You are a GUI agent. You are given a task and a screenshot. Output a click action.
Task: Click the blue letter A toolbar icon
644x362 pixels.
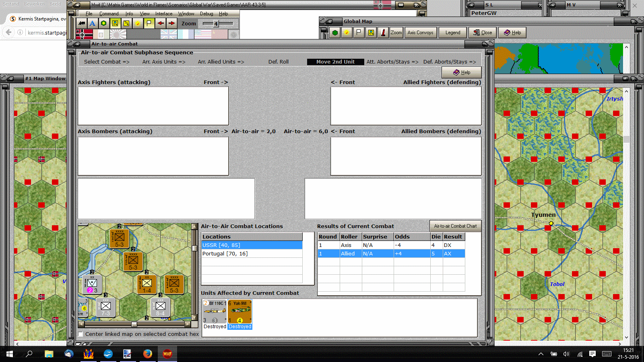[x=93, y=23]
